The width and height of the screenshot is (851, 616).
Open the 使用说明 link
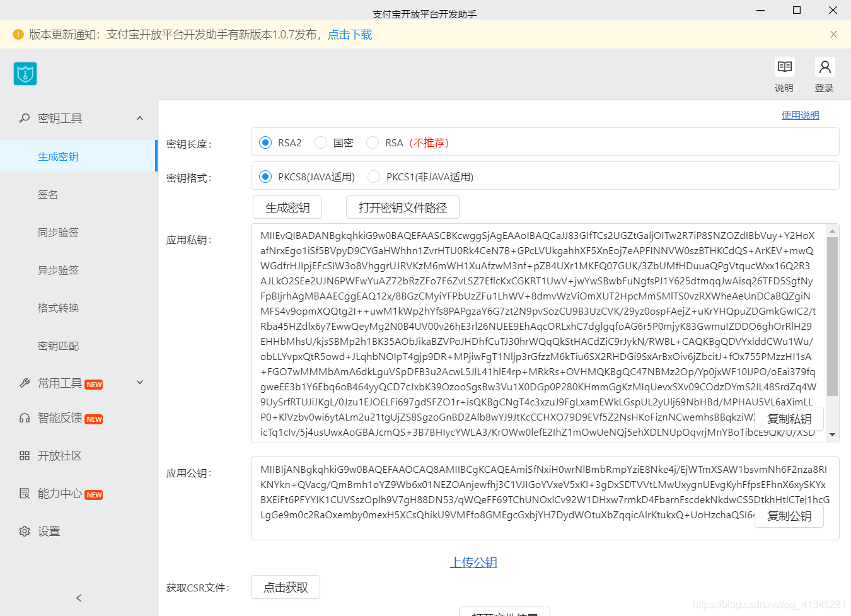pyautogui.click(x=801, y=115)
